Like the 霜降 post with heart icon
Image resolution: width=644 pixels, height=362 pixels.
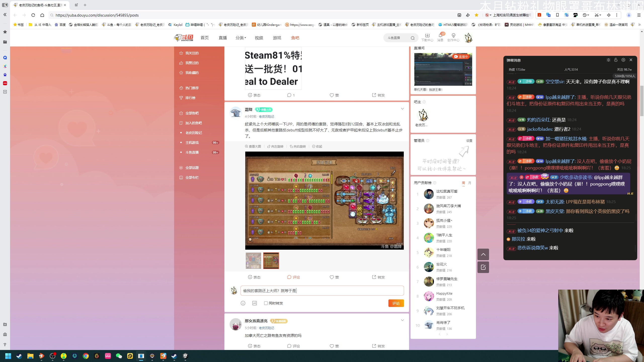coord(334,277)
